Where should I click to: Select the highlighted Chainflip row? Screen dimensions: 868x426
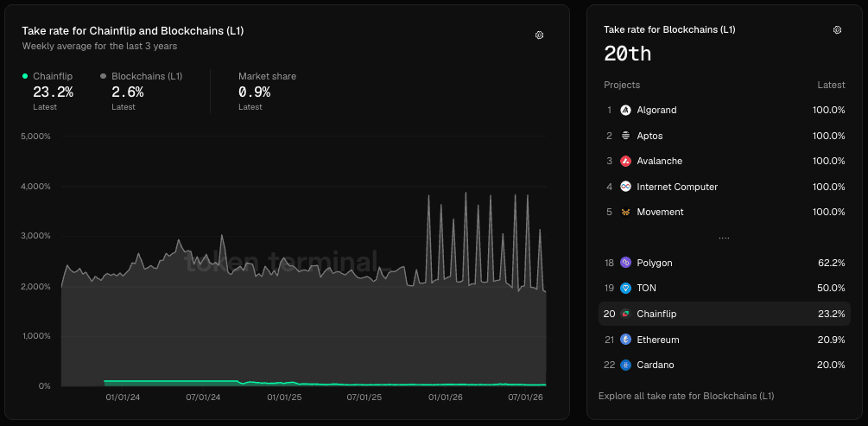(x=725, y=314)
